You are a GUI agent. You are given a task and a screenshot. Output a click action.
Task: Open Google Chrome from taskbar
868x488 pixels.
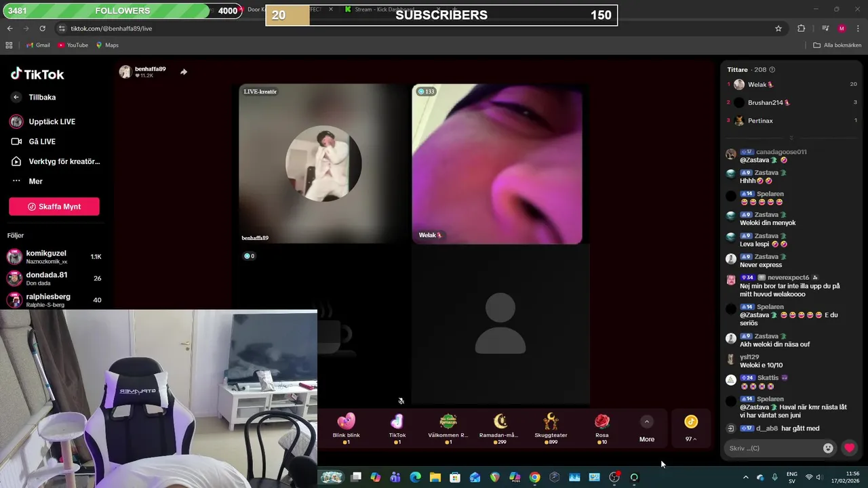pos(534,477)
